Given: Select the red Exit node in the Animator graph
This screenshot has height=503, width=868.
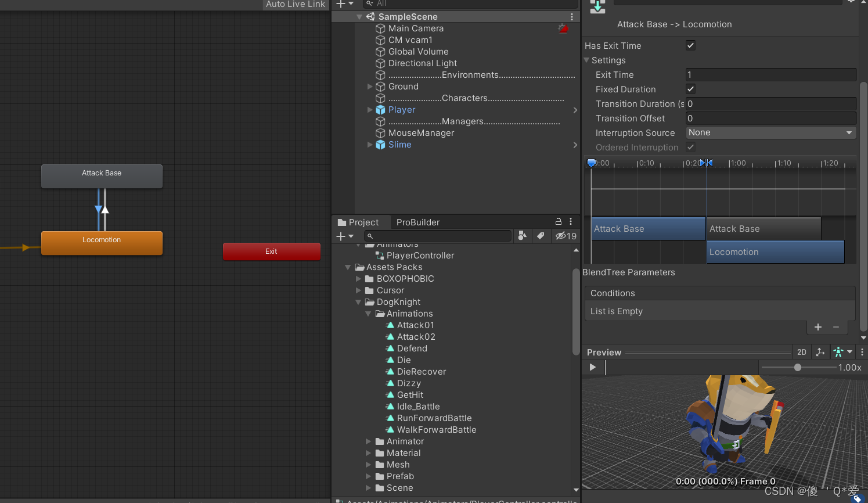Looking at the screenshot, I should coord(271,251).
